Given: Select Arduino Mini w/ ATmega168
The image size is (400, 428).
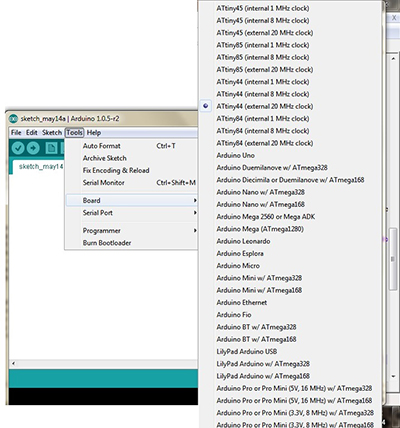Looking at the screenshot, I should 259,290.
